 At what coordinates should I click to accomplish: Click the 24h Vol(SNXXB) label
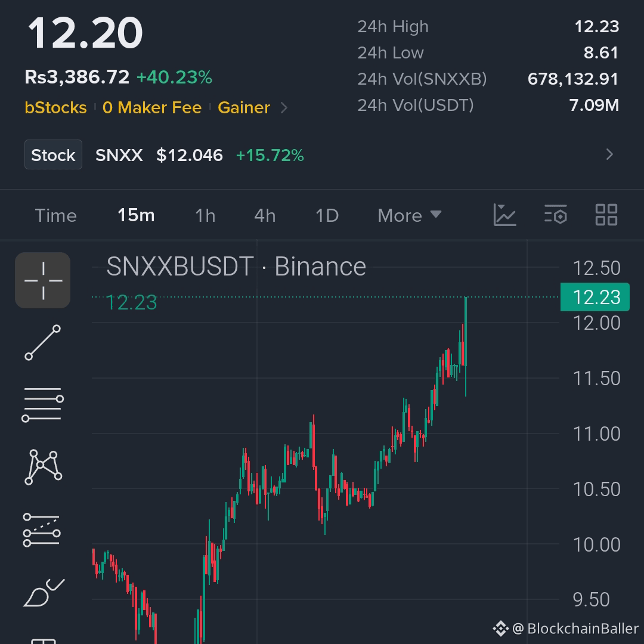click(422, 79)
